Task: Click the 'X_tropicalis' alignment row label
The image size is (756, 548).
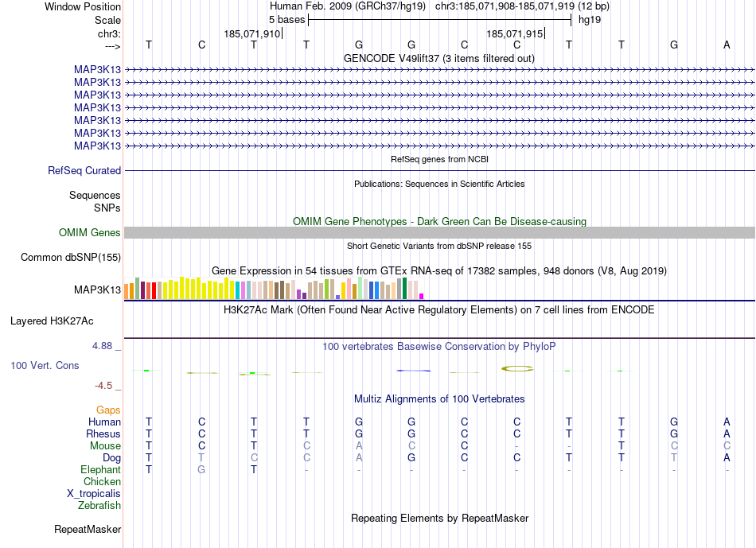Action: coord(94,494)
